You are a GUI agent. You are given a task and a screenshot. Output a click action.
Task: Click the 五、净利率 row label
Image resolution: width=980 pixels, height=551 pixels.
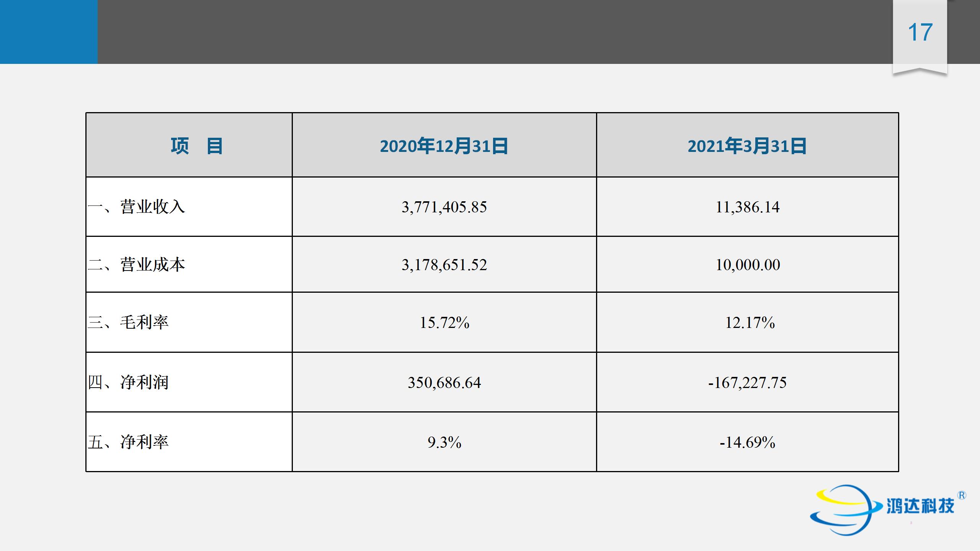point(128,442)
